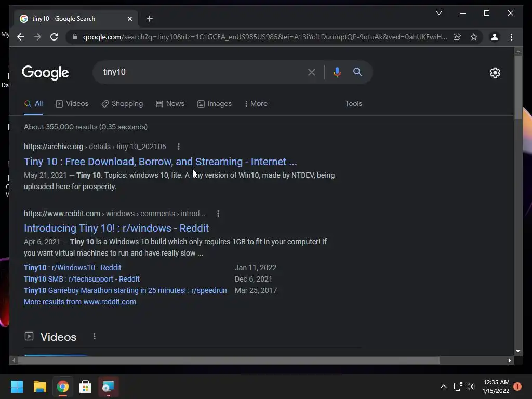Clear the search box with X icon
Image resolution: width=532 pixels, height=399 pixels.
312,72
